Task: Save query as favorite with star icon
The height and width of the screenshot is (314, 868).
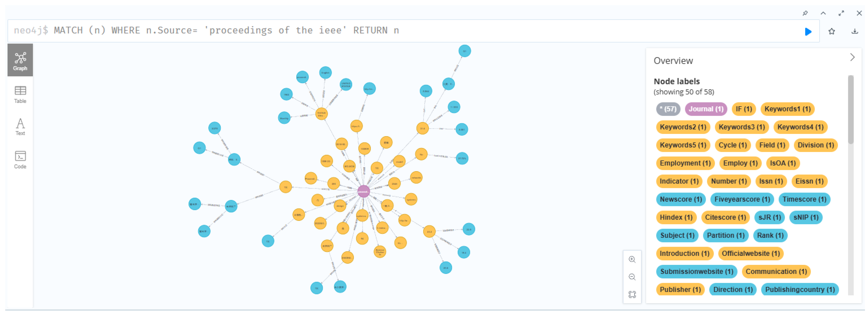Action: [831, 32]
